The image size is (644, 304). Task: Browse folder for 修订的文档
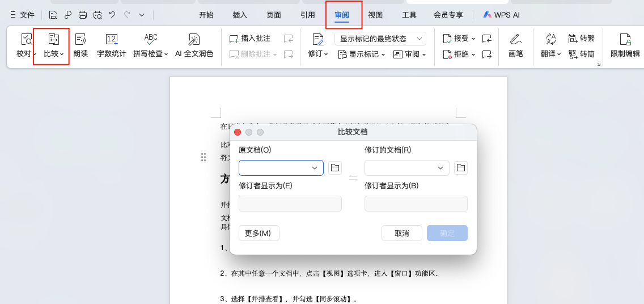[461, 168]
